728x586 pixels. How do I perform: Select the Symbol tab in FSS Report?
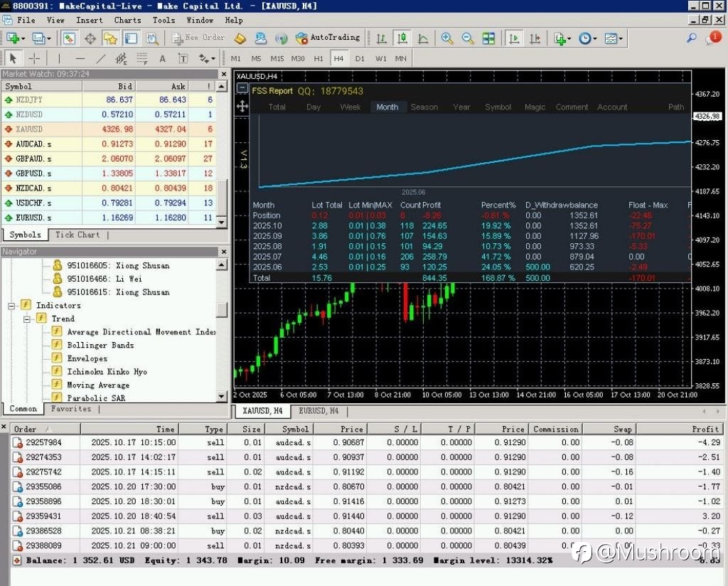click(498, 107)
